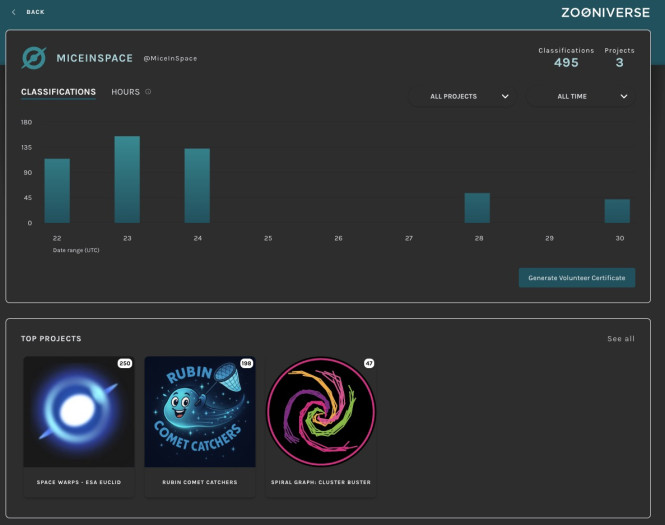This screenshot has width=665, height=525.
Task: Click the Date range (UTC) axis label
Action: [76, 250]
